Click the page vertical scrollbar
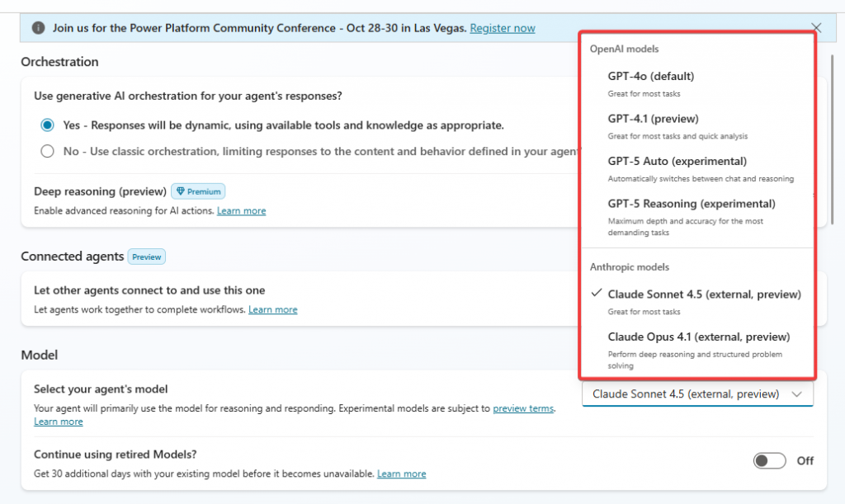Viewport: 845px width, 504px height. pyautogui.click(x=833, y=139)
